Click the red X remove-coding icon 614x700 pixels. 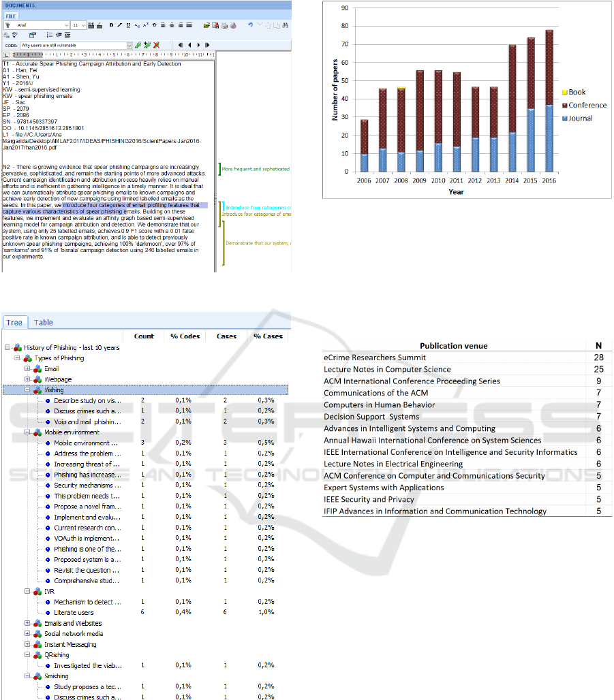pos(156,45)
